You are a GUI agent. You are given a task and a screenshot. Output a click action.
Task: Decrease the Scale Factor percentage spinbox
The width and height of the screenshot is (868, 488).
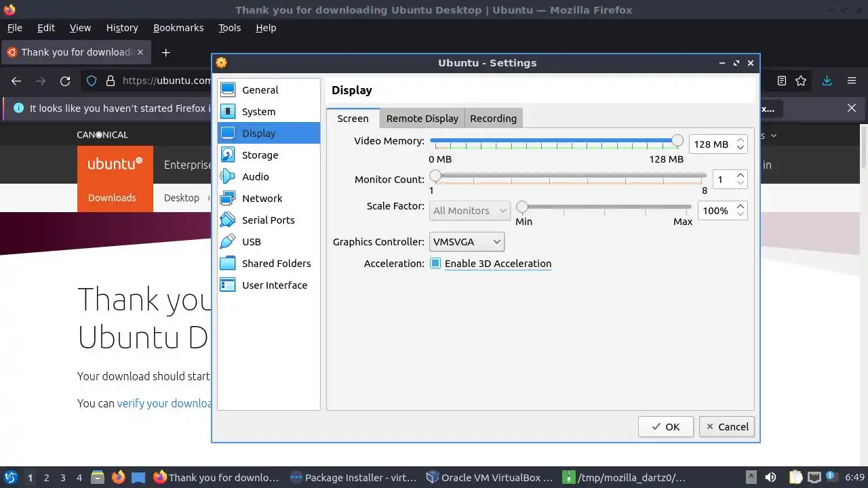point(741,215)
